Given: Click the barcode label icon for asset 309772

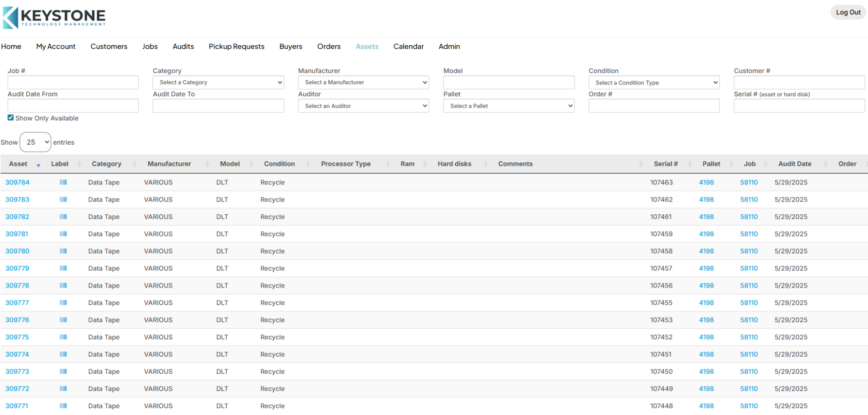Looking at the screenshot, I should (x=63, y=389).
